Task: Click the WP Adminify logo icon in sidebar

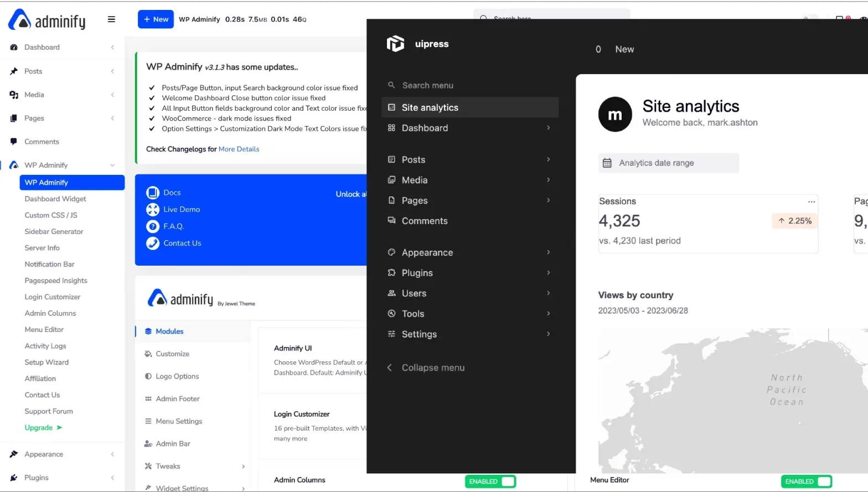Action: pos(14,165)
